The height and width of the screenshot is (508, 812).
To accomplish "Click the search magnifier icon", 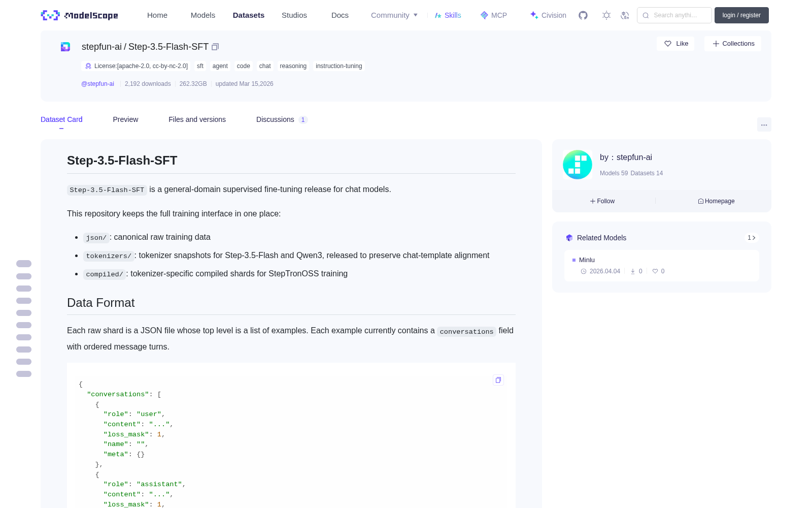I will coord(646,15).
